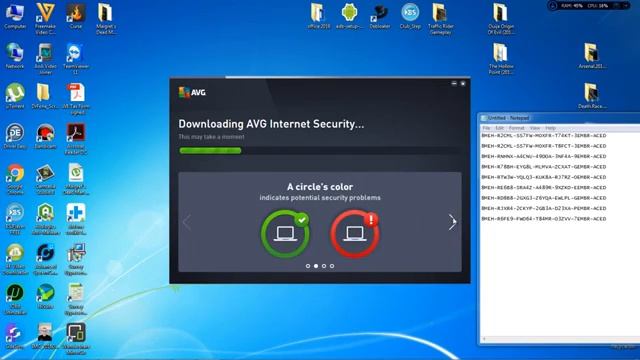Viewport: 640px width, 360px height.
Task: Show previous AVG tip with left arrow
Action: pos(187,222)
